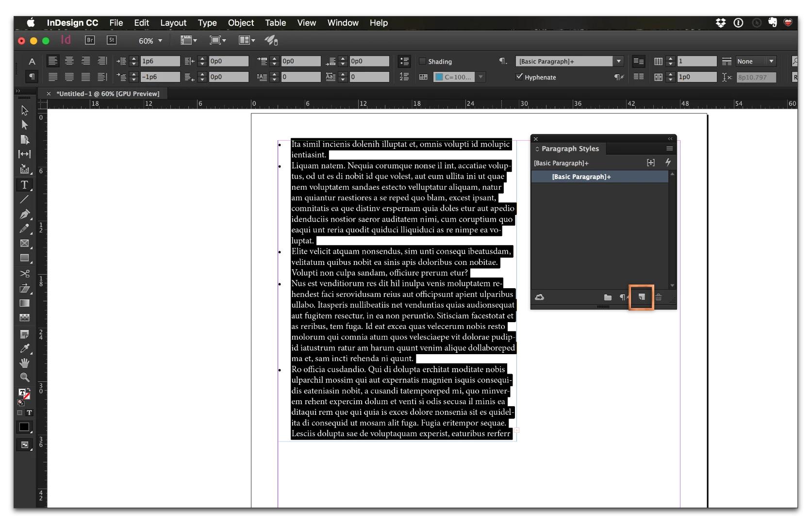Select the Selection tool arrow
The image size is (812, 524).
pyautogui.click(x=24, y=111)
